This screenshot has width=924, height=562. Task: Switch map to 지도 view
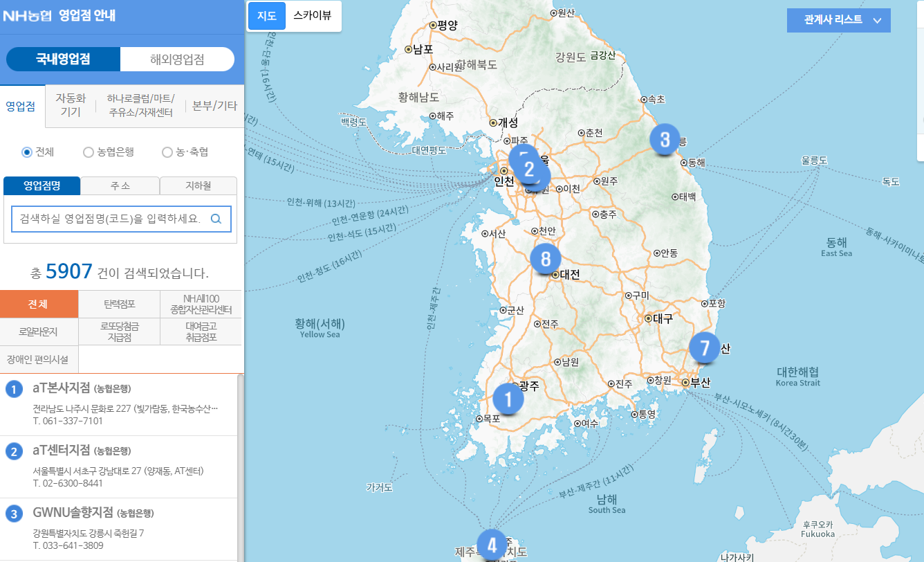[267, 16]
